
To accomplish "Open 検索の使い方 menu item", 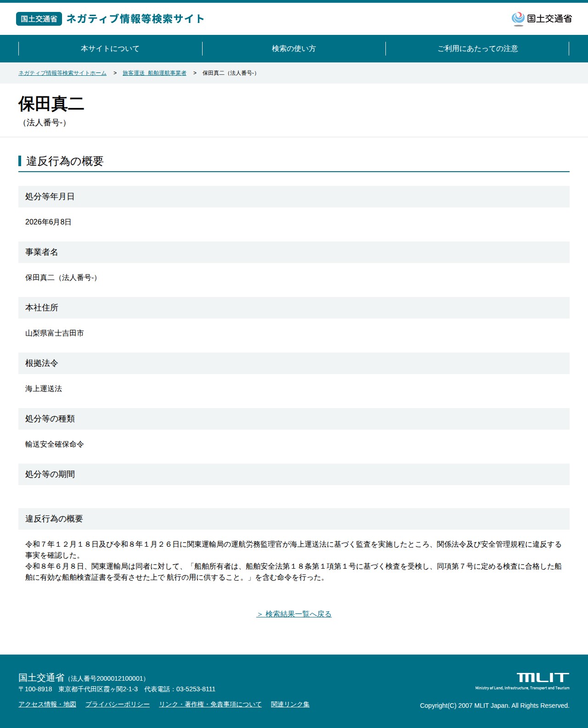I will pyautogui.click(x=294, y=49).
